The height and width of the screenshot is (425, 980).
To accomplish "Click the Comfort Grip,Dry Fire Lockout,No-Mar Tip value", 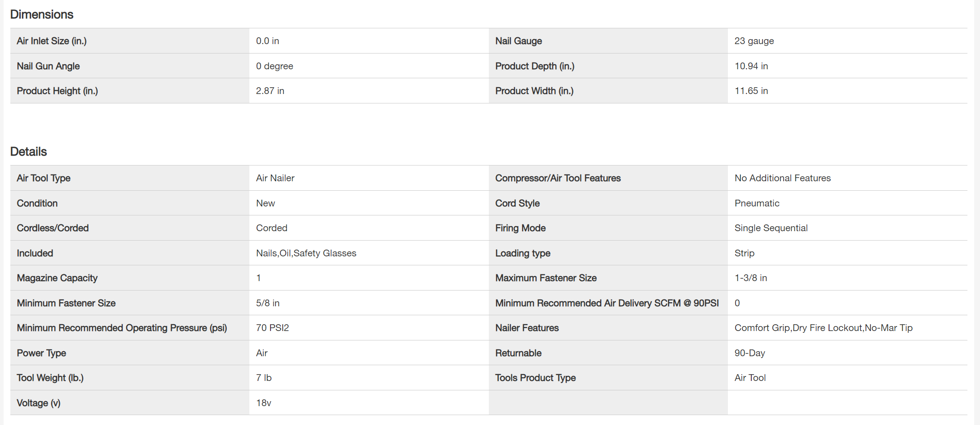I will pos(823,328).
